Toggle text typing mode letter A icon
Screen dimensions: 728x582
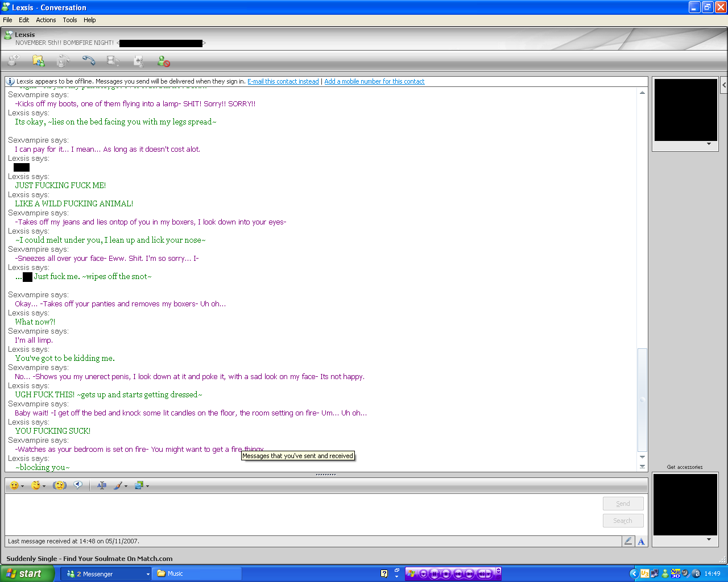tap(641, 541)
